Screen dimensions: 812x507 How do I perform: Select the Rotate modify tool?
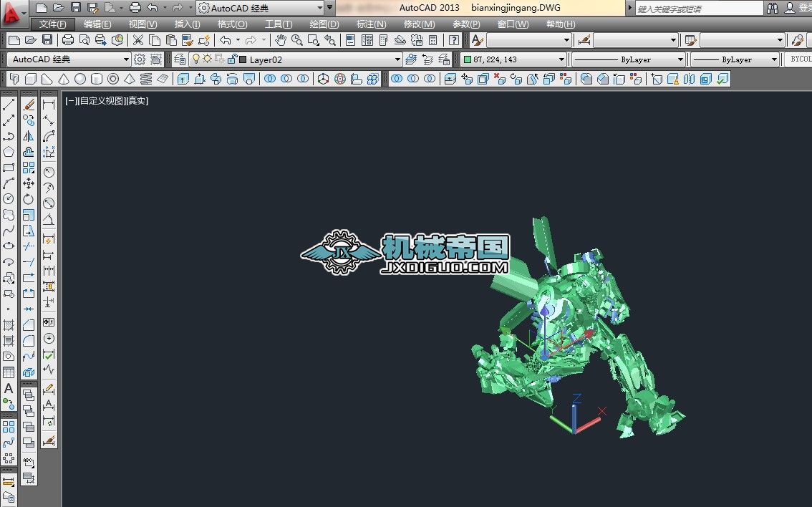coord(29,199)
